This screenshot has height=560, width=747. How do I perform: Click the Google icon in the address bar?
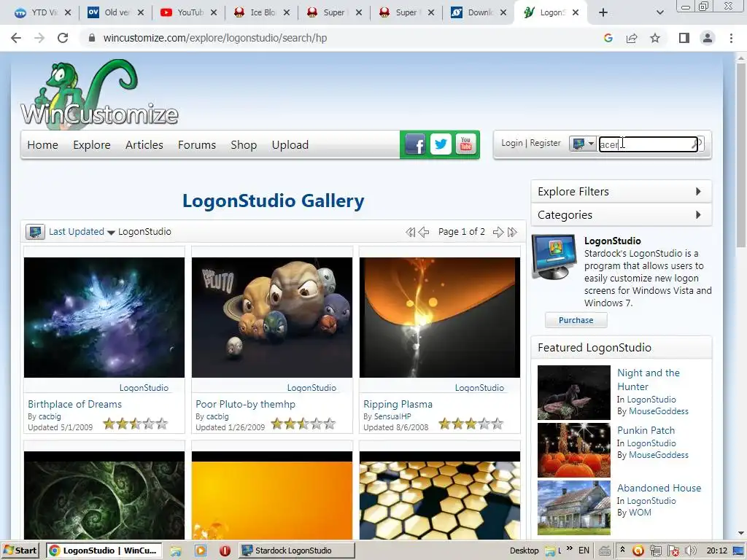608,38
